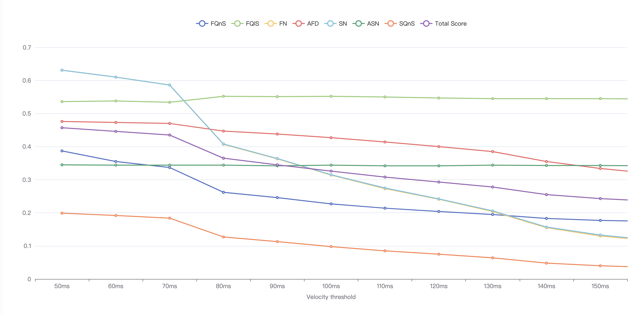Screen dimensions: 644x315
Task: Click the FQIS legend circle icon
Action: point(237,23)
